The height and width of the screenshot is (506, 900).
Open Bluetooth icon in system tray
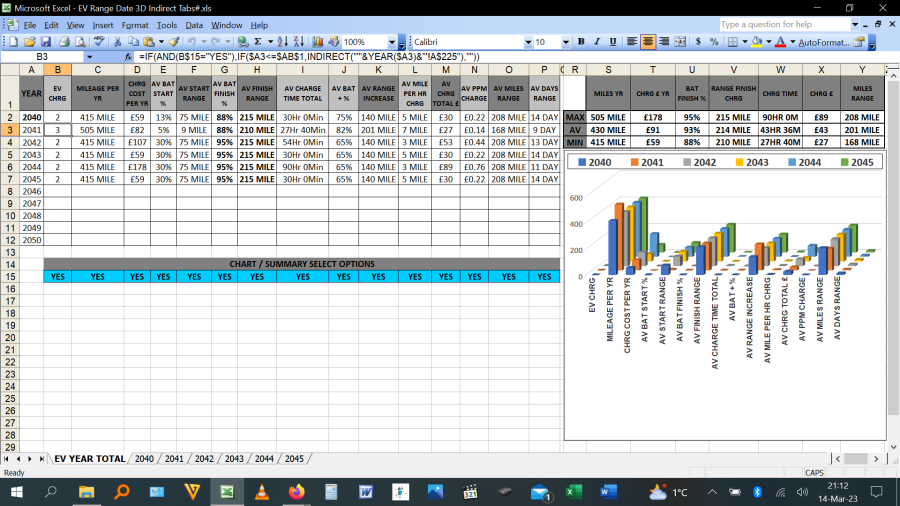pyautogui.click(x=757, y=492)
